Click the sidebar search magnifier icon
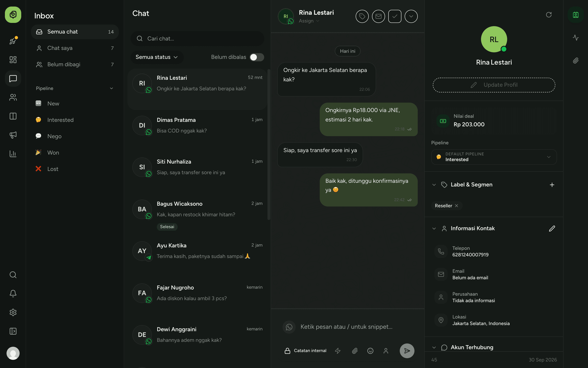 13,275
